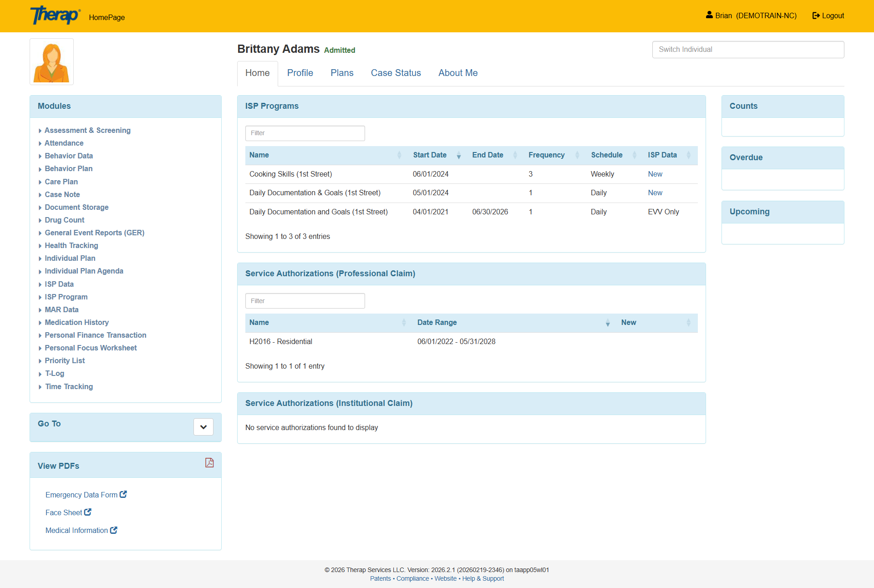Click the external link icon next to Face Sheet

pyautogui.click(x=88, y=512)
